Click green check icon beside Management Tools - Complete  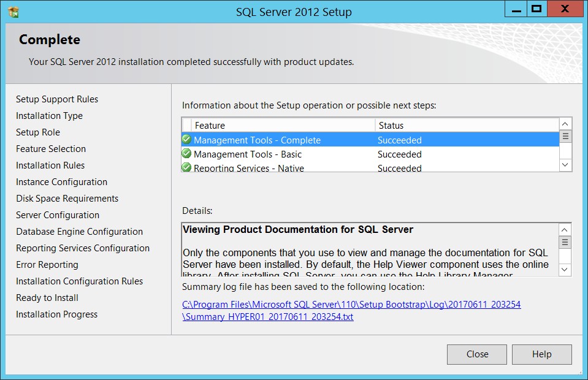(x=186, y=139)
